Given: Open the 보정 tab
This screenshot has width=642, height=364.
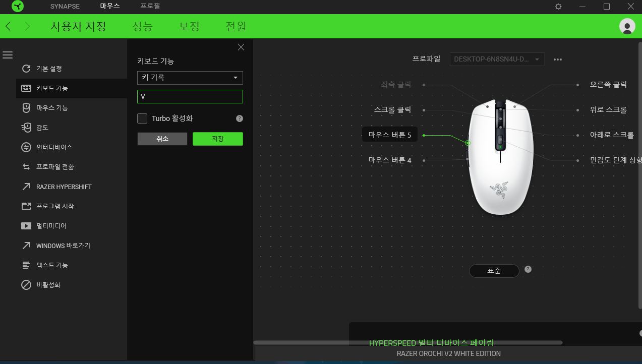Looking at the screenshot, I should click(189, 26).
